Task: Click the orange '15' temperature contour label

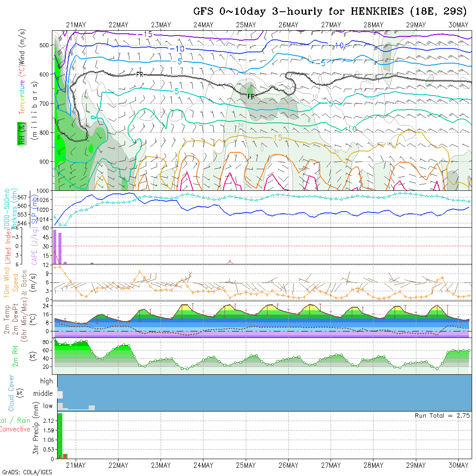Action: 278,138
